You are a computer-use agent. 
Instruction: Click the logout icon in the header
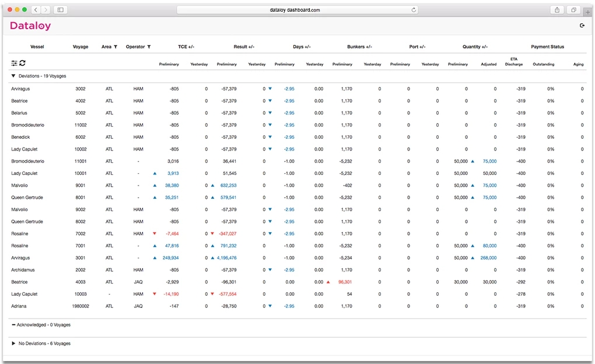coord(582,25)
